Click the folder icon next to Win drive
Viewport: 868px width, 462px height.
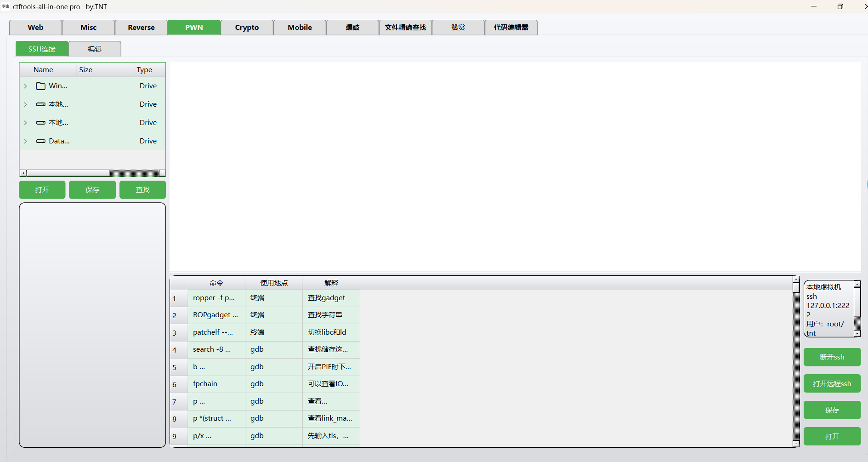point(40,86)
